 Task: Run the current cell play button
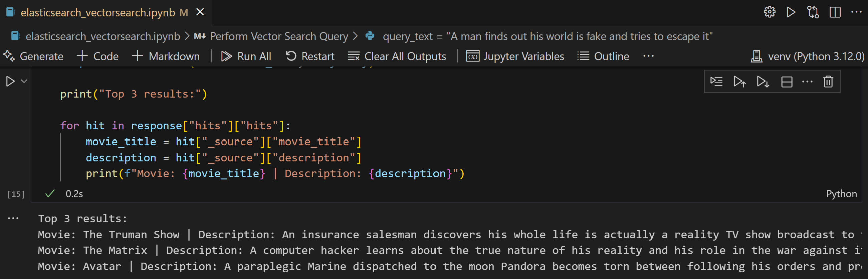click(10, 81)
